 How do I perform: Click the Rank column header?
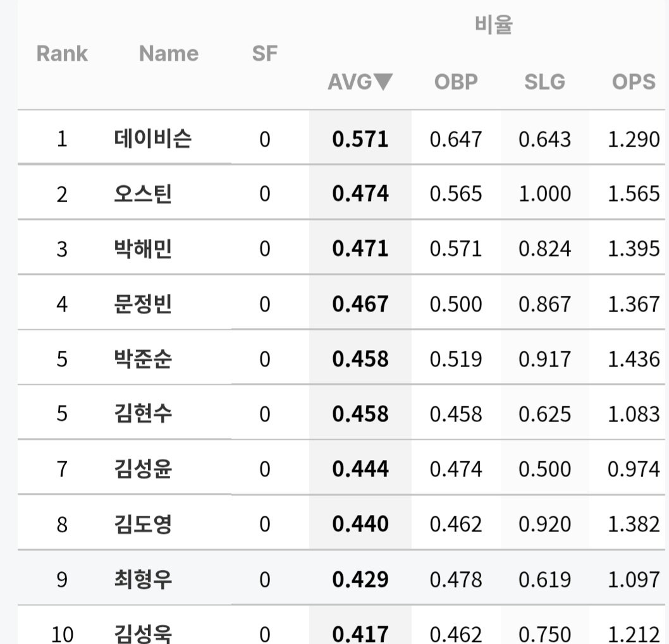coord(62,54)
